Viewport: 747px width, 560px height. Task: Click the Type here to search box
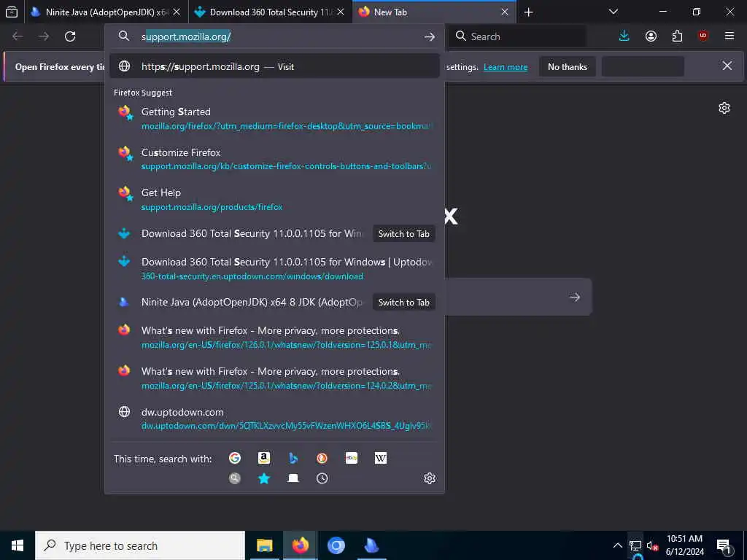coord(140,545)
